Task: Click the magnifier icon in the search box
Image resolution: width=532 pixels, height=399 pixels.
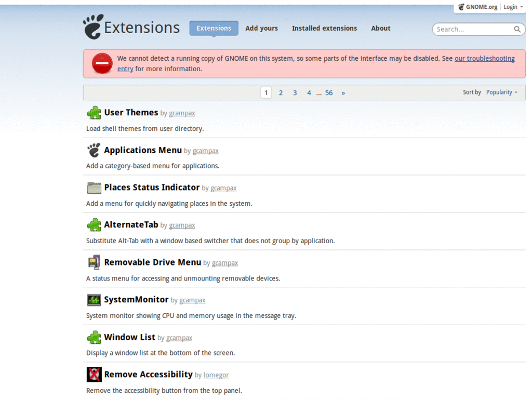Action: (x=517, y=29)
